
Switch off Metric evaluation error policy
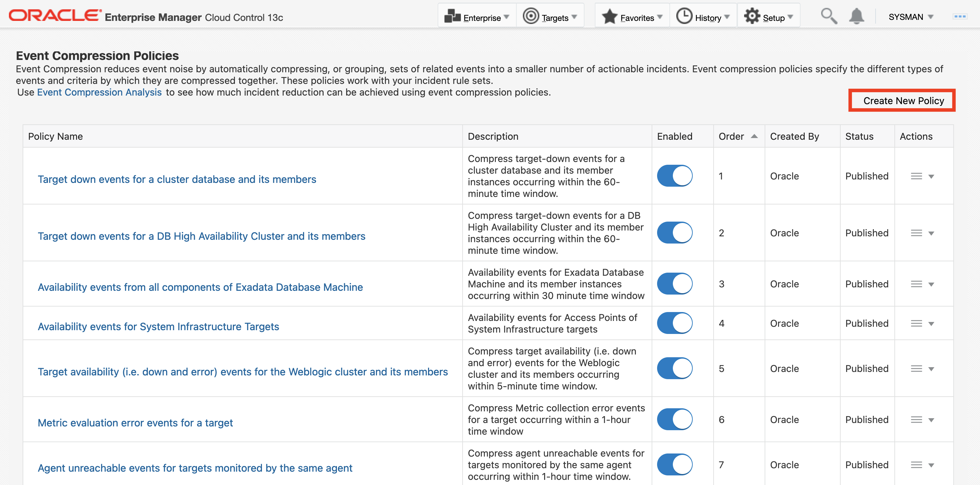click(675, 420)
